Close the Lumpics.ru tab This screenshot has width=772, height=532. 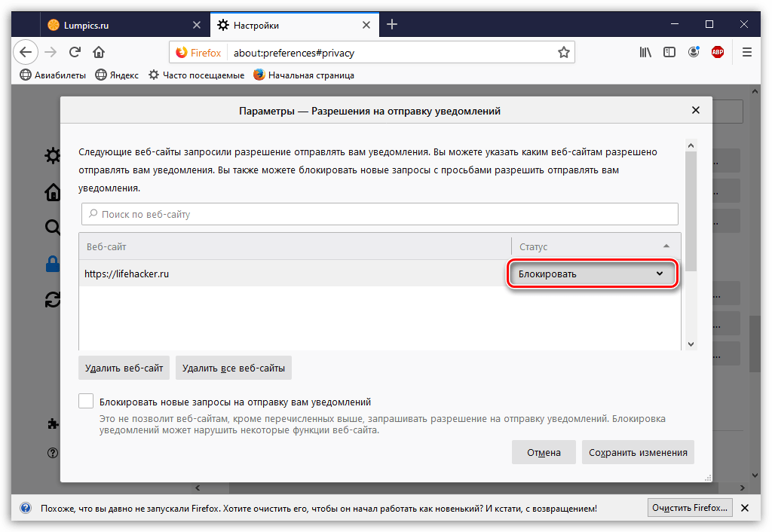[x=197, y=25]
